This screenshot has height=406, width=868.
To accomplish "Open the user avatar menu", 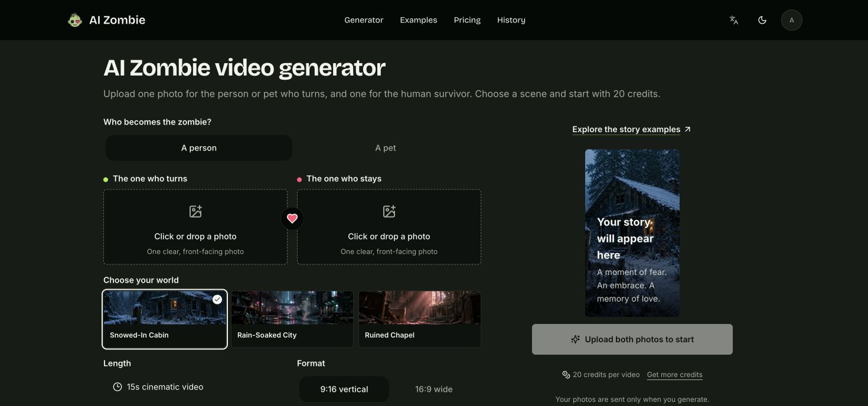I will (x=792, y=20).
